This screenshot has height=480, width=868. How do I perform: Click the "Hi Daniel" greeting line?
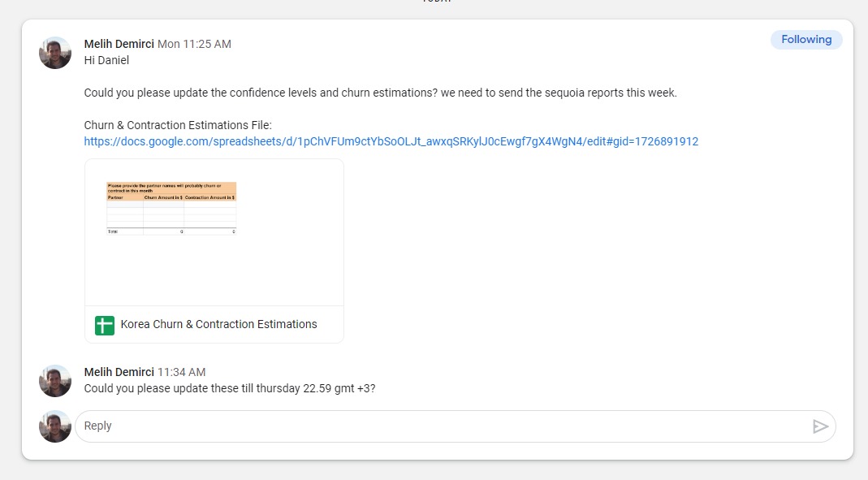coord(106,60)
